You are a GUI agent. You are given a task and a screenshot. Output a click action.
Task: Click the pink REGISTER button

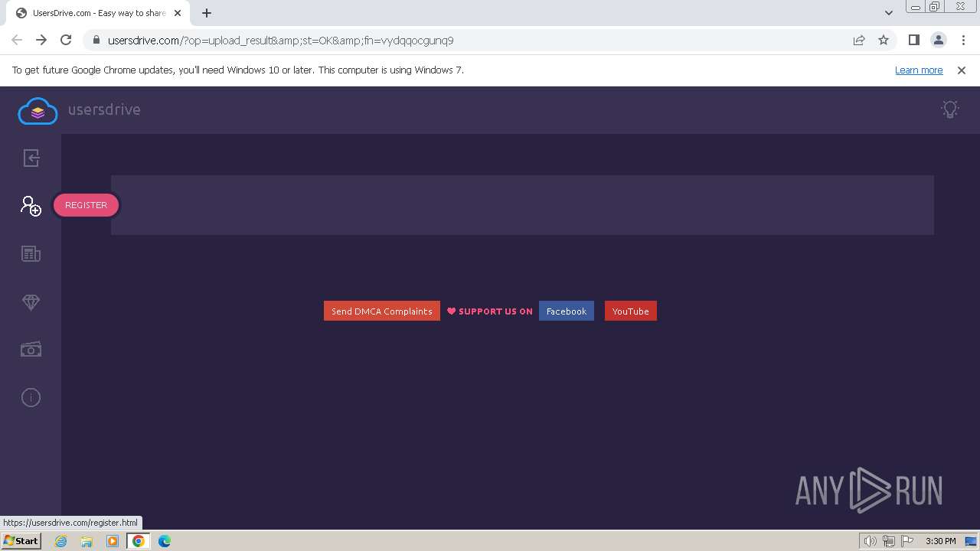coord(86,205)
